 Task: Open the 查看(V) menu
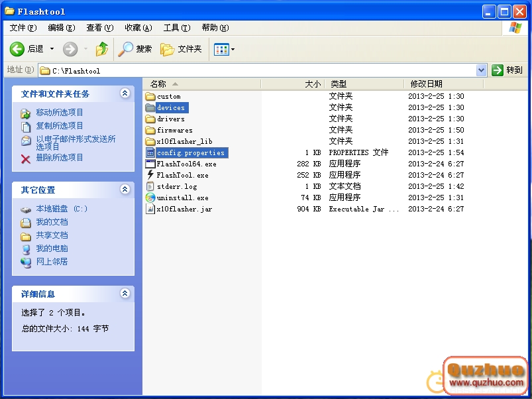100,28
